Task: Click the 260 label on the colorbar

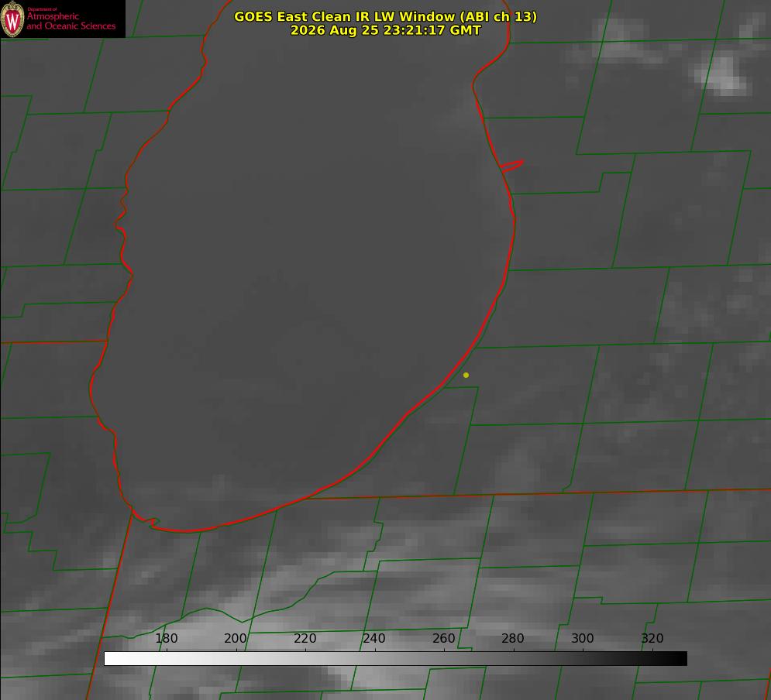Action: [x=443, y=638]
